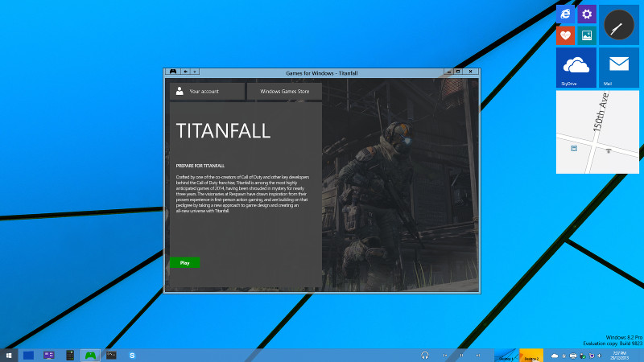Screen dimensions: 644x362
Task: Open the Calculator taskbar icon
Action: (x=70, y=356)
